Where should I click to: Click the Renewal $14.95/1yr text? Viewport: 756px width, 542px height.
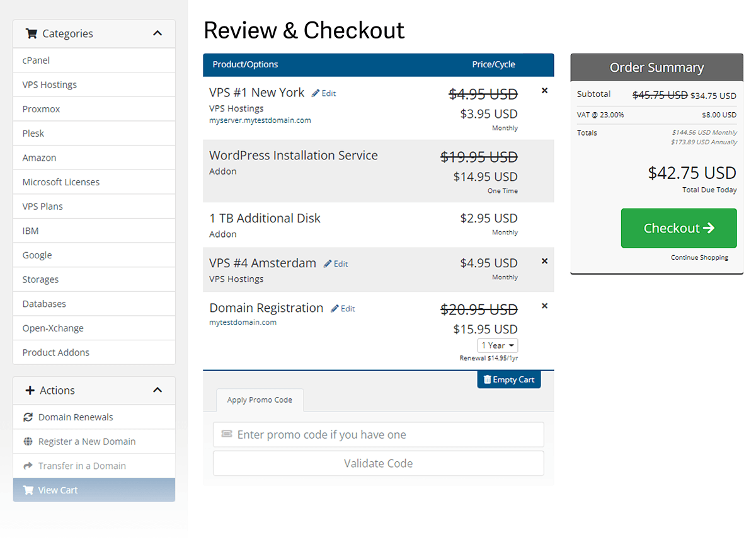click(x=488, y=358)
